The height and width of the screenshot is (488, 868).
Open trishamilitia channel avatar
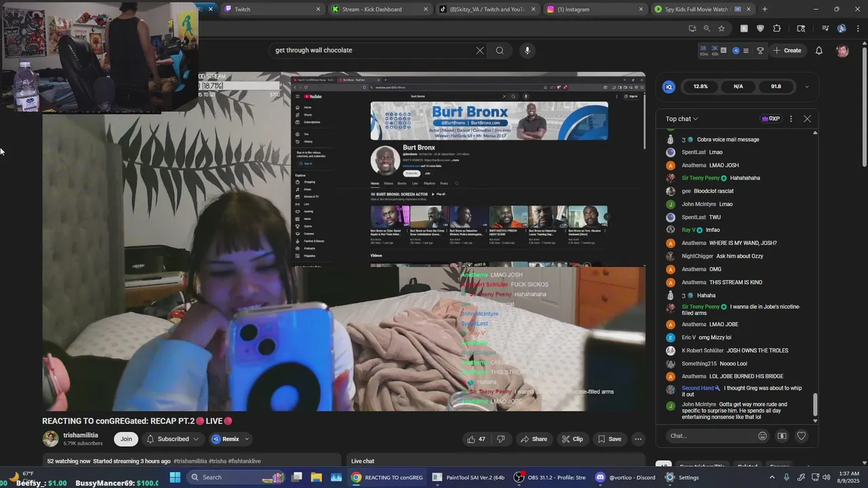(51, 439)
